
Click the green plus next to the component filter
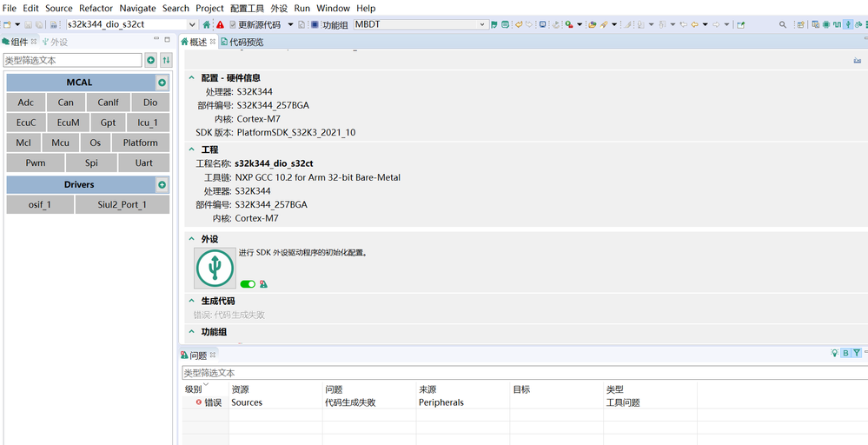(x=150, y=60)
